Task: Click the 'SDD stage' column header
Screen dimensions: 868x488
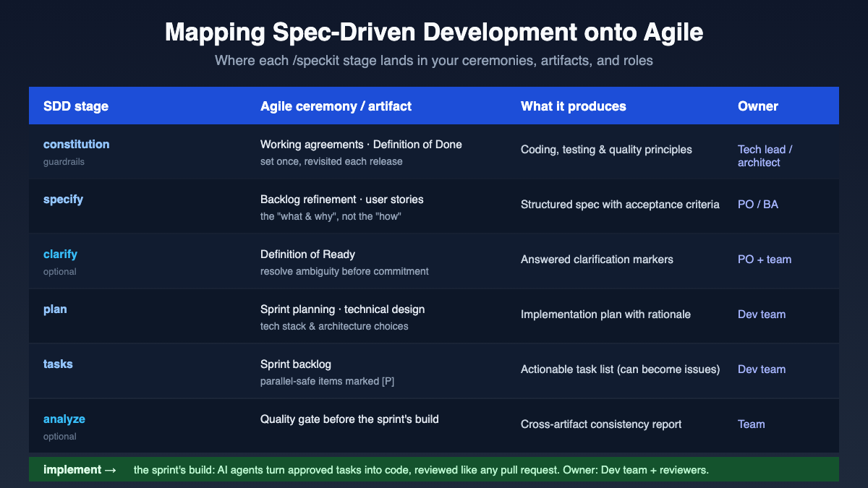Action: (76, 106)
